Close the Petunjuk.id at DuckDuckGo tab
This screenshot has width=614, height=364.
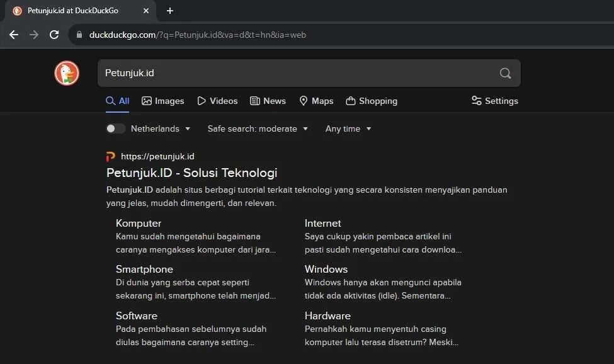[x=146, y=11]
